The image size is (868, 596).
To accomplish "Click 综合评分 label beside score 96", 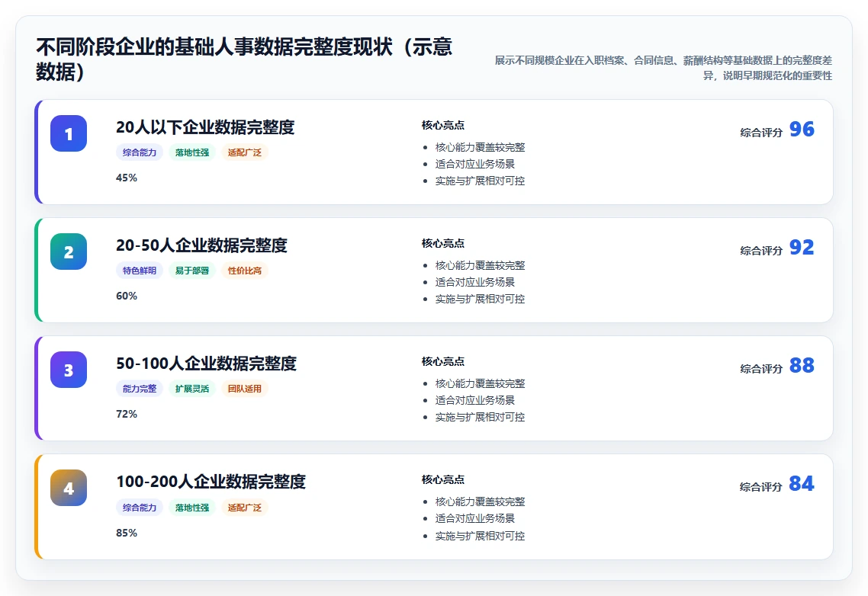I will pos(761,133).
